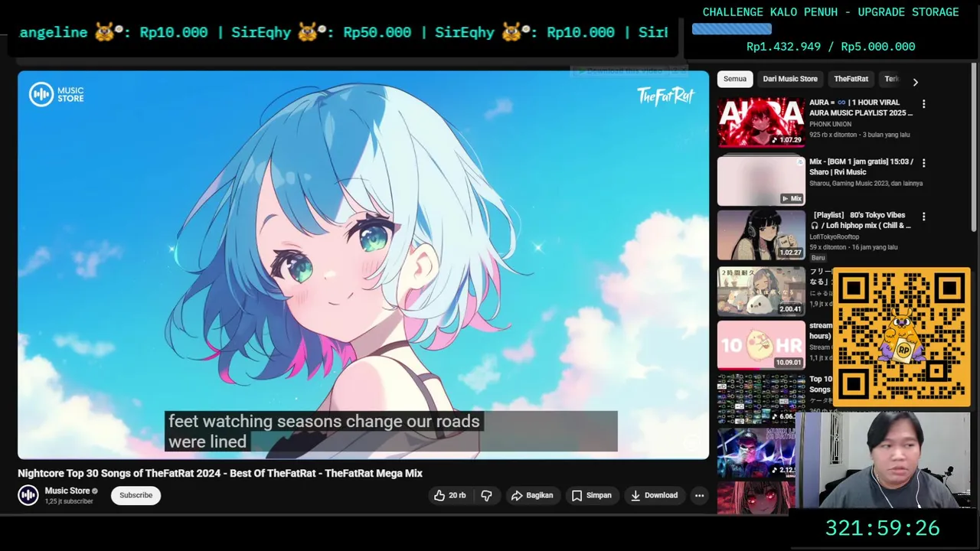Like the video with 20 rb likes

[449, 496]
